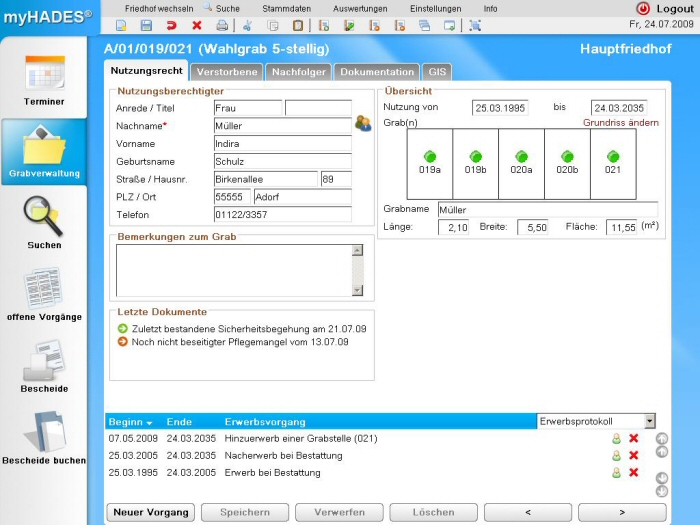This screenshot has width=700, height=525.
Task: Click the scissors cut icon
Action: [x=247, y=26]
